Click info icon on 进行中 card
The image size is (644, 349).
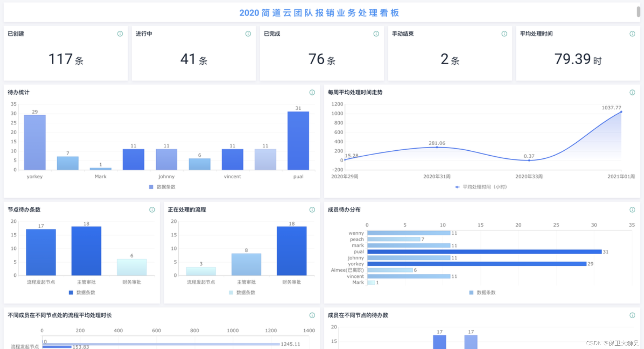click(x=248, y=34)
